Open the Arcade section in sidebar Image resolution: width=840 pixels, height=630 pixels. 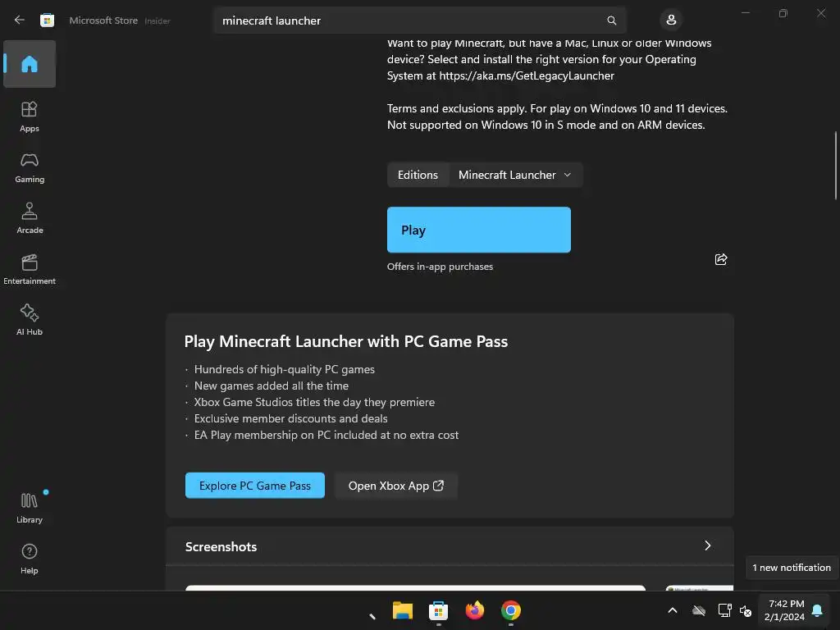[x=30, y=218]
